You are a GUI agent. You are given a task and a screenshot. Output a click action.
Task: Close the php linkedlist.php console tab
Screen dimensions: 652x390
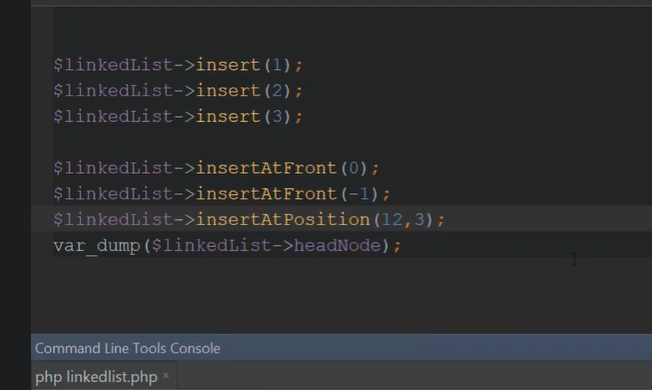tap(166, 376)
